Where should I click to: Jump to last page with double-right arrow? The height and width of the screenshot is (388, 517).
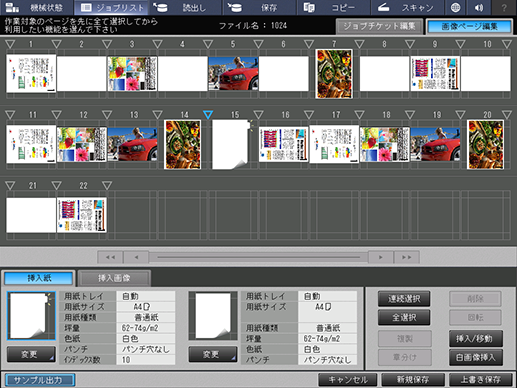[x=407, y=257]
